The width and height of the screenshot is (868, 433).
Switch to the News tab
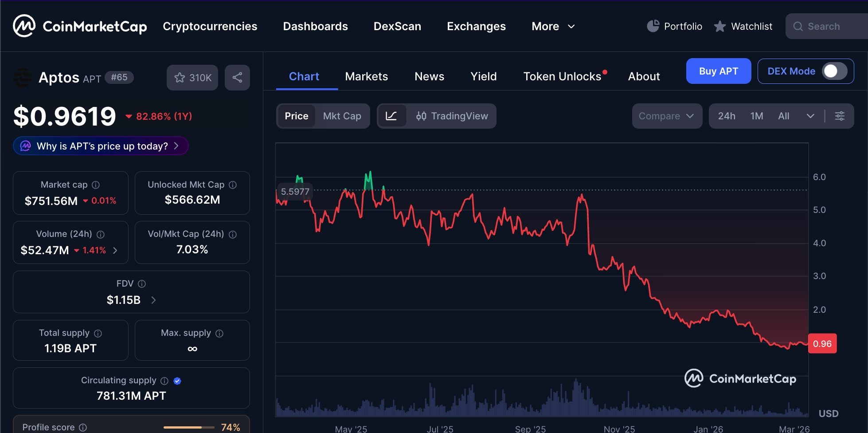click(x=429, y=76)
